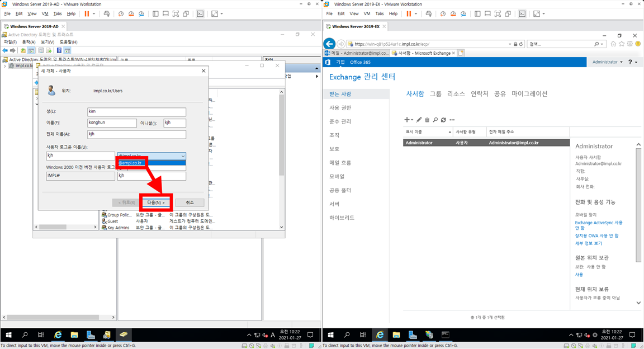
Task: Click the IE forward arrow button
Action: [341, 44]
